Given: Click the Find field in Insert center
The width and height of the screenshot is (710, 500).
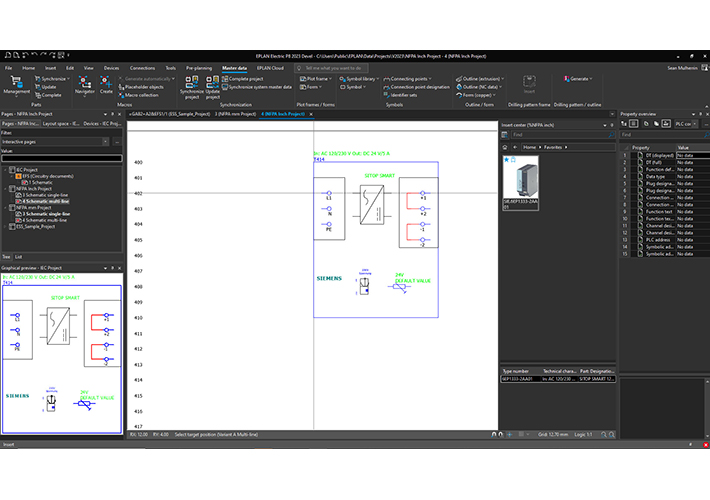Looking at the screenshot, I should (563, 135).
